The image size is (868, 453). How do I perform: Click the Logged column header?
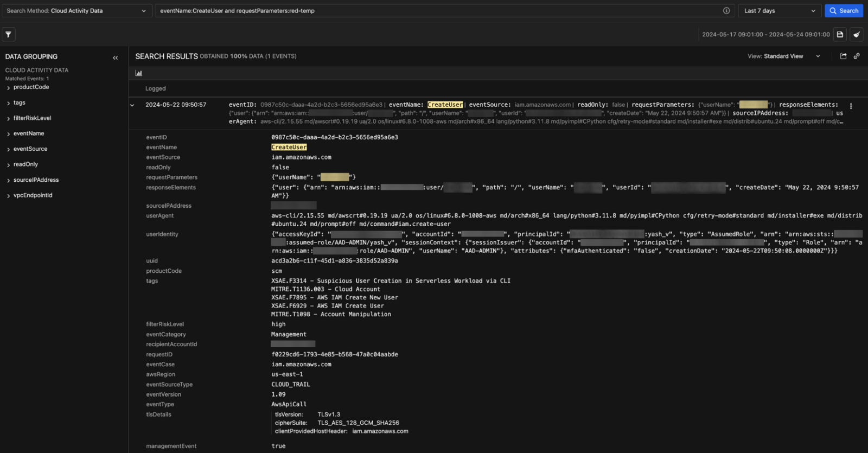tap(156, 88)
